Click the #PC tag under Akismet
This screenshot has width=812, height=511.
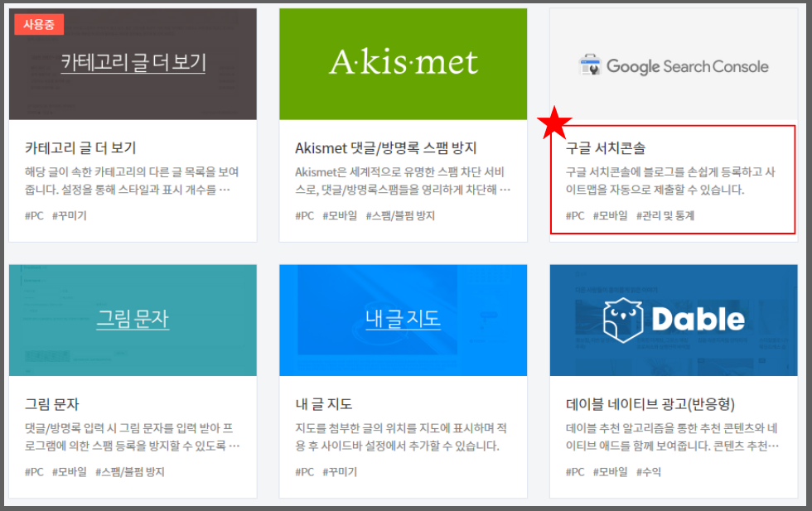click(x=305, y=215)
